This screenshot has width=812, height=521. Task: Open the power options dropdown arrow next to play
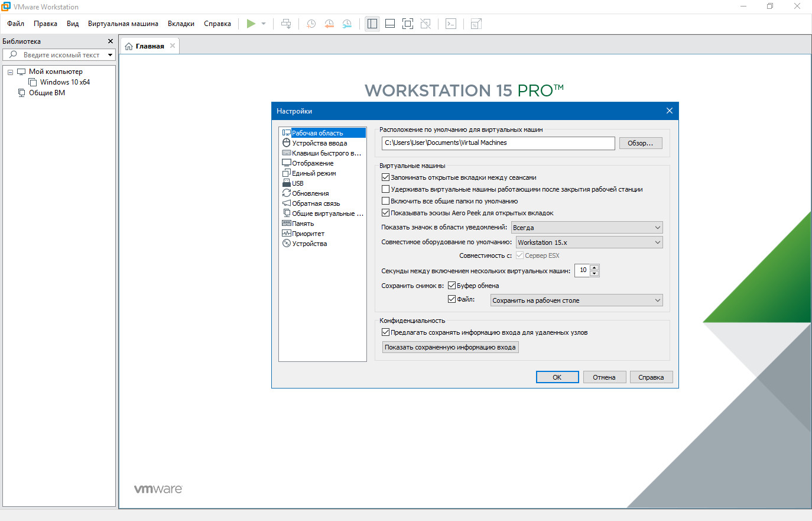click(x=264, y=24)
